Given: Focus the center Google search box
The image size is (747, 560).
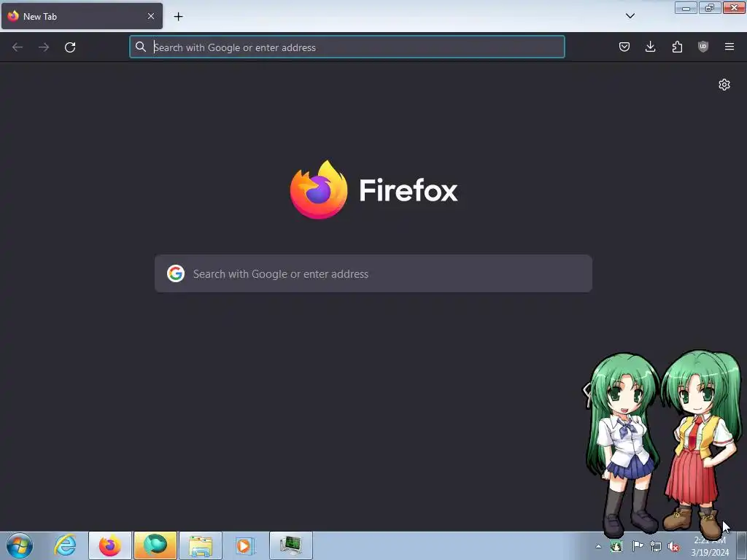Looking at the screenshot, I should [x=373, y=273].
